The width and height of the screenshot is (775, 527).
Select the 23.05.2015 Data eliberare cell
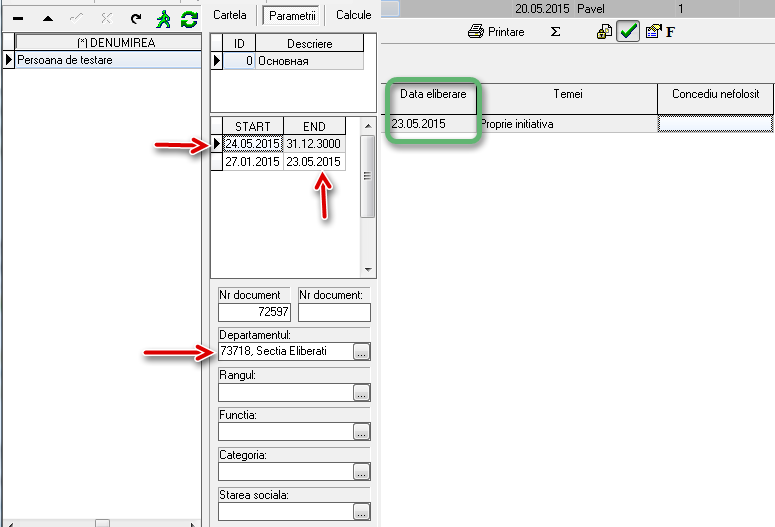point(431,124)
